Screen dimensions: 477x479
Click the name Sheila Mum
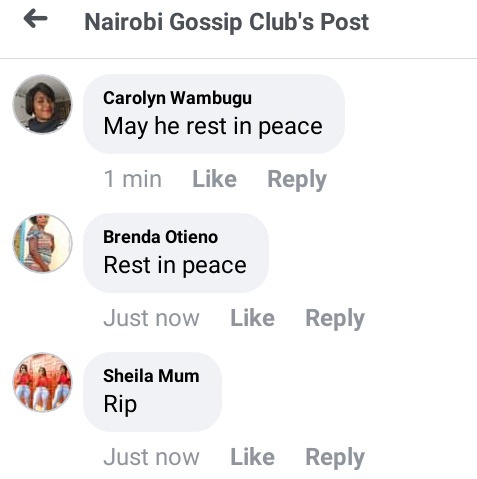151,376
